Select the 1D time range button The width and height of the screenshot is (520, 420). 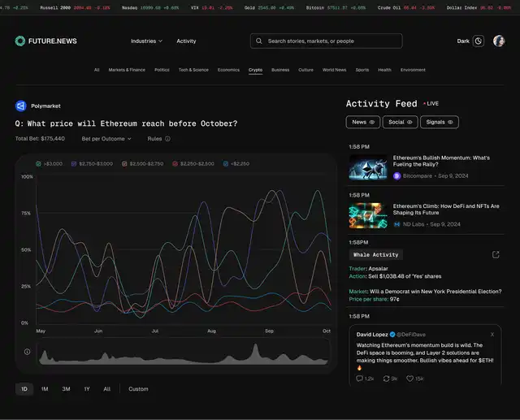tap(24, 389)
